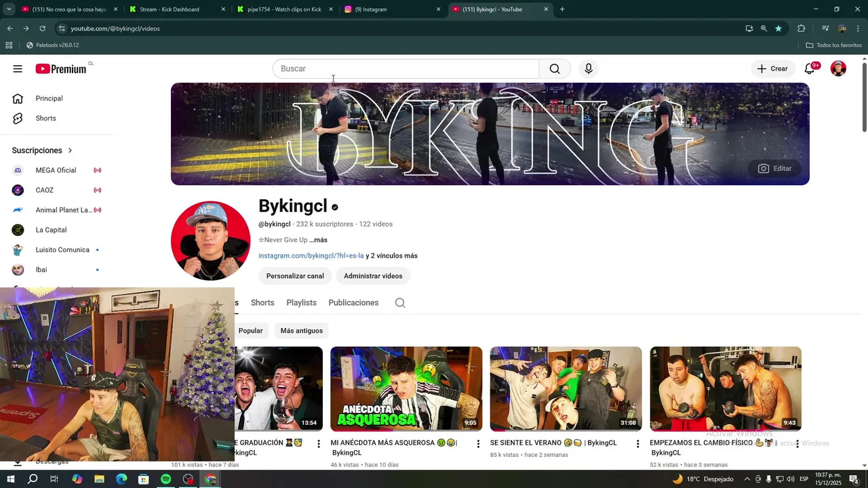Open the media control icon
The width and height of the screenshot is (868, 488).
825,28
